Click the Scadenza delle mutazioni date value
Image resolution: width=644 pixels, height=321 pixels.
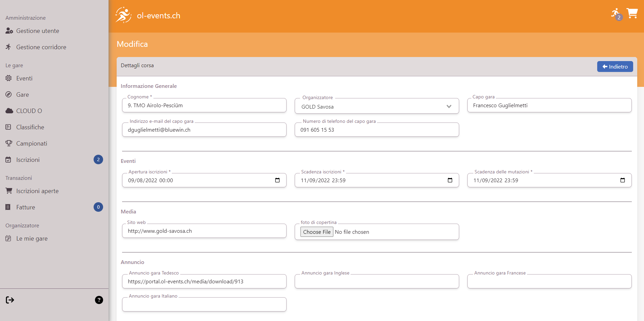[495, 181]
